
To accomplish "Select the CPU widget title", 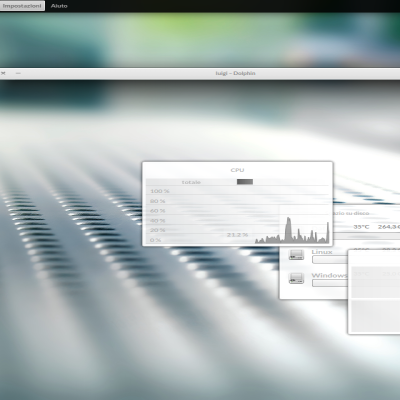I will tap(237, 170).
